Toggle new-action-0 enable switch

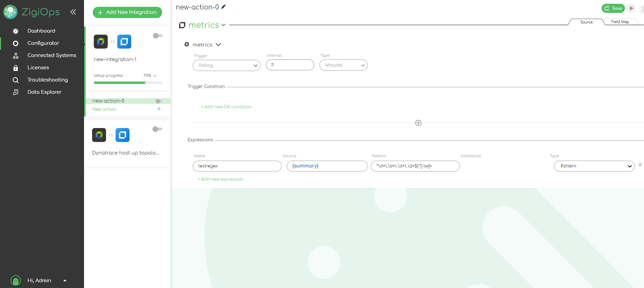(x=159, y=101)
